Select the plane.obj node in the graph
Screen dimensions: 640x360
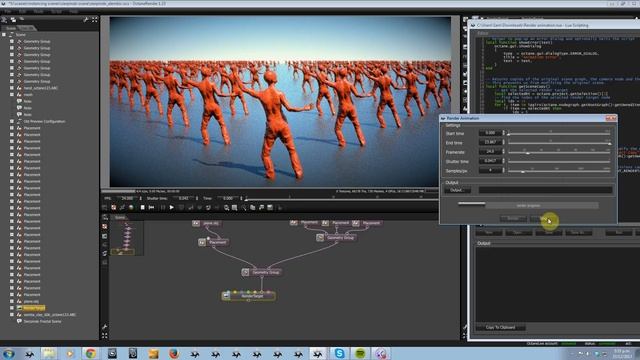[x=207, y=223]
